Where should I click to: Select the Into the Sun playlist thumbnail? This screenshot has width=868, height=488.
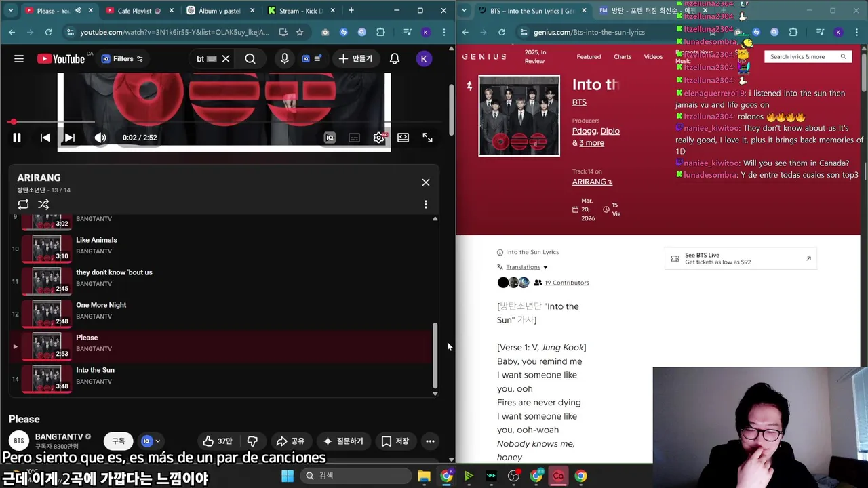47,378
